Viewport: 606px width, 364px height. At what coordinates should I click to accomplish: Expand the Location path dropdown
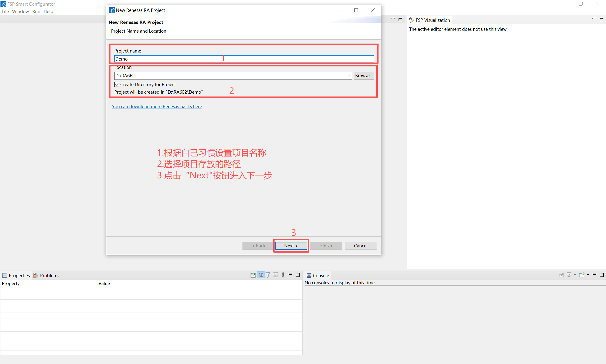349,76
